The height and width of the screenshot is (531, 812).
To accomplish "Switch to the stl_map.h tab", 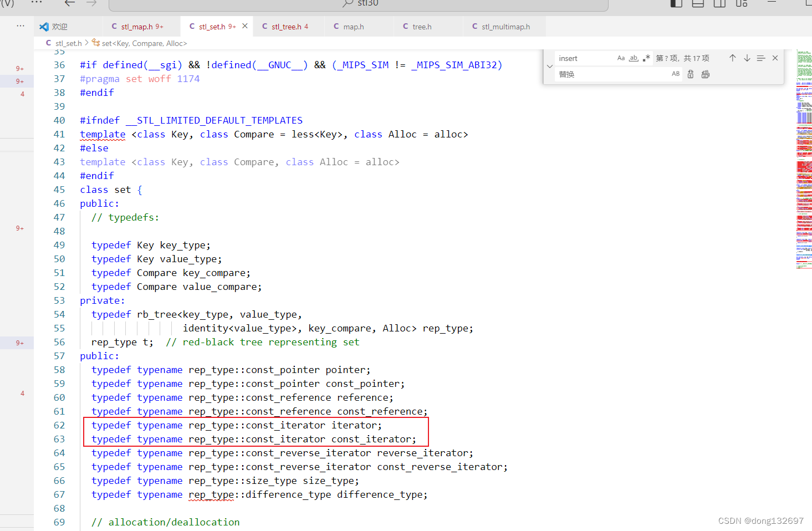I will click(142, 27).
